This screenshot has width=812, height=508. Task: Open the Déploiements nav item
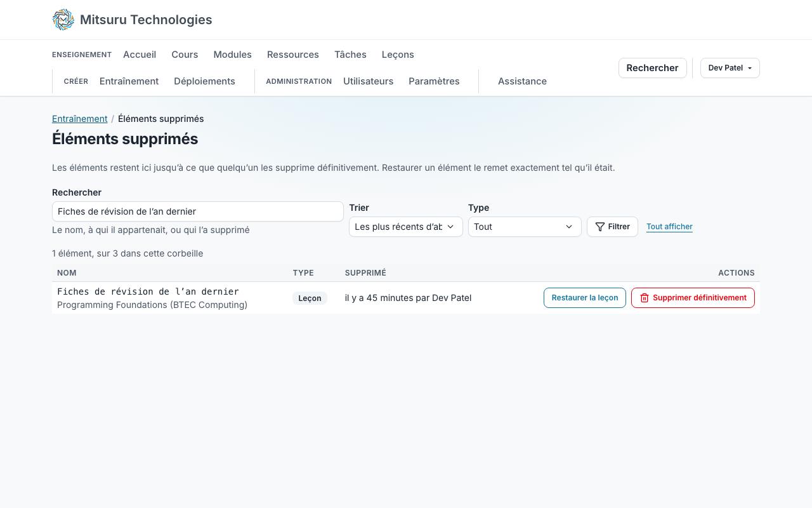pos(204,81)
